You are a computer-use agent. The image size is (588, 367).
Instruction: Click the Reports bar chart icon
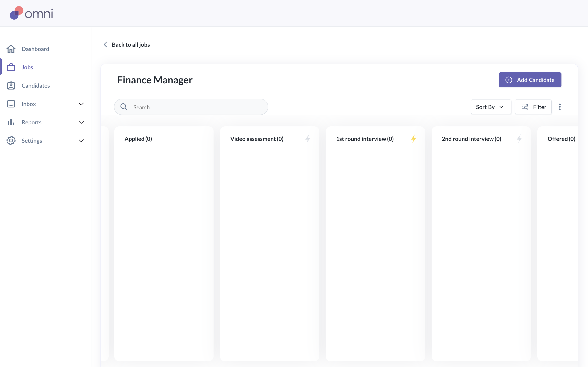[11, 122]
